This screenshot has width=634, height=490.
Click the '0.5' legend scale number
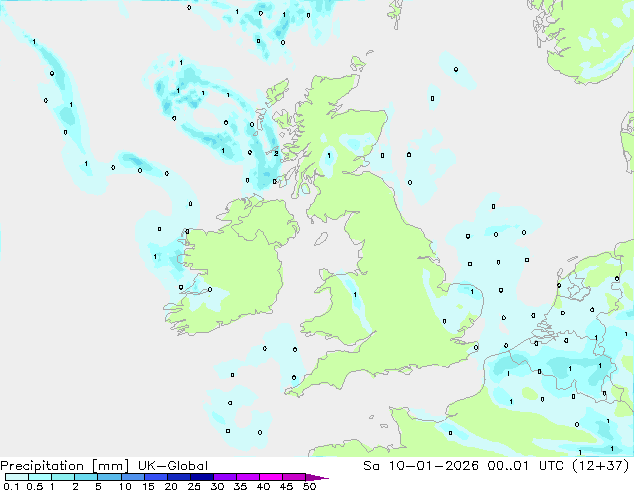pos(34,486)
